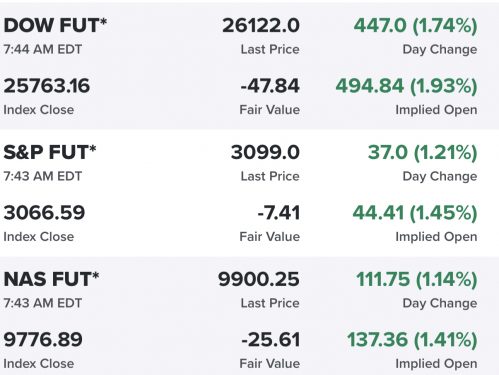Screen dimensions: 499x375
Task: Open the NAS FUT* heading
Action: 51,279
